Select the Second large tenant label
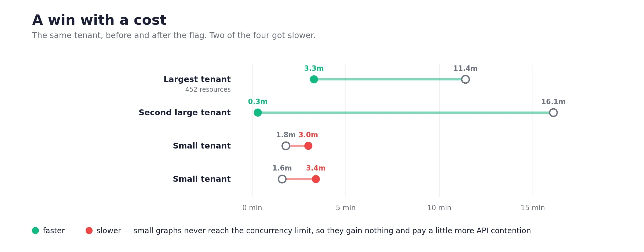 click(185, 113)
